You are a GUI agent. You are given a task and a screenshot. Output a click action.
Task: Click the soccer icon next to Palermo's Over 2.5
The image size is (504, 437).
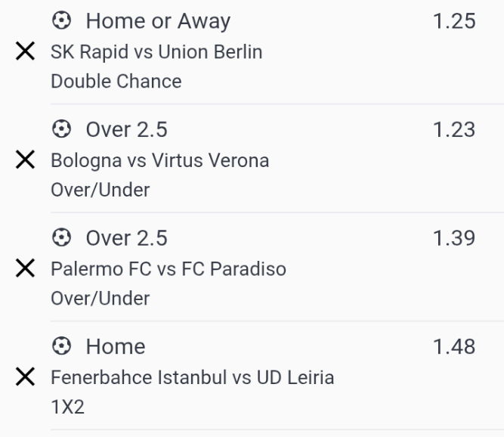(61, 237)
